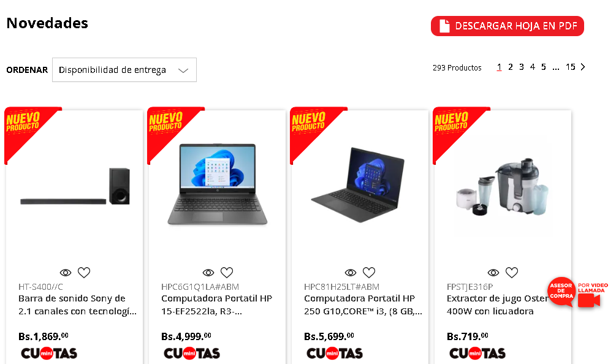
Task: Open the Extractor de jugo Oster image
Action: pyautogui.click(x=503, y=188)
